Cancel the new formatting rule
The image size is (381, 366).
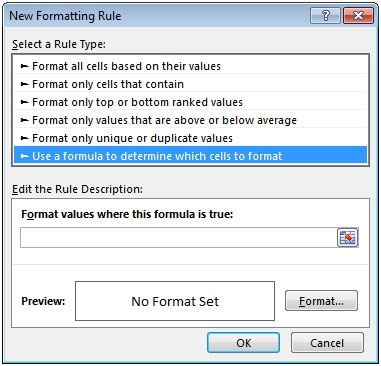pyautogui.click(x=327, y=343)
